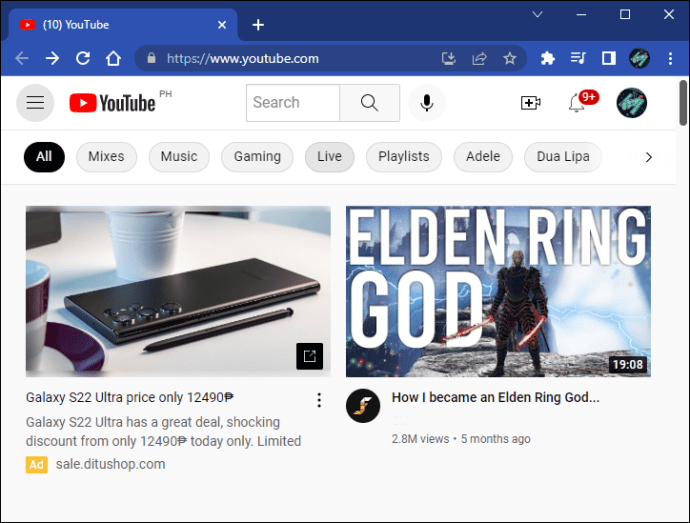Image resolution: width=690 pixels, height=523 pixels.
Task: Open browser home page button
Action: (113, 58)
